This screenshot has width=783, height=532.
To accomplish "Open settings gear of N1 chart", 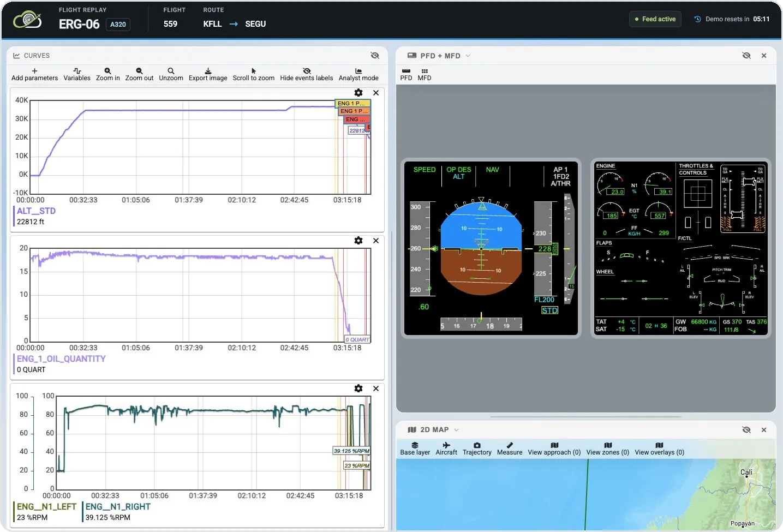I will click(x=358, y=388).
